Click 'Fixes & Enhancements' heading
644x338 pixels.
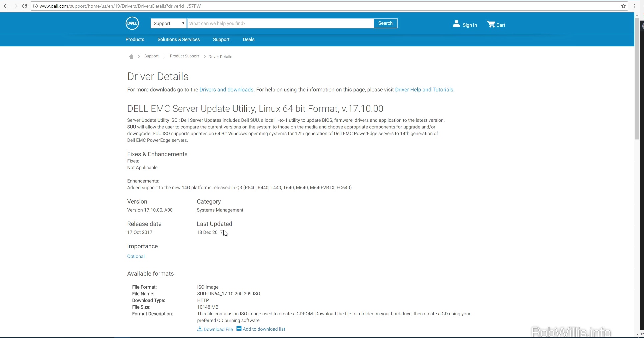pyautogui.click(x=157, y=154)
